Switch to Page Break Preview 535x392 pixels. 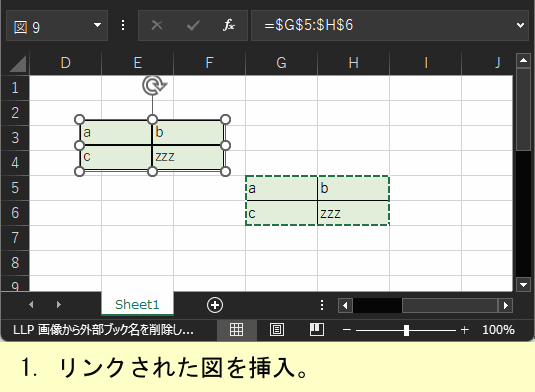click(317, 330)
